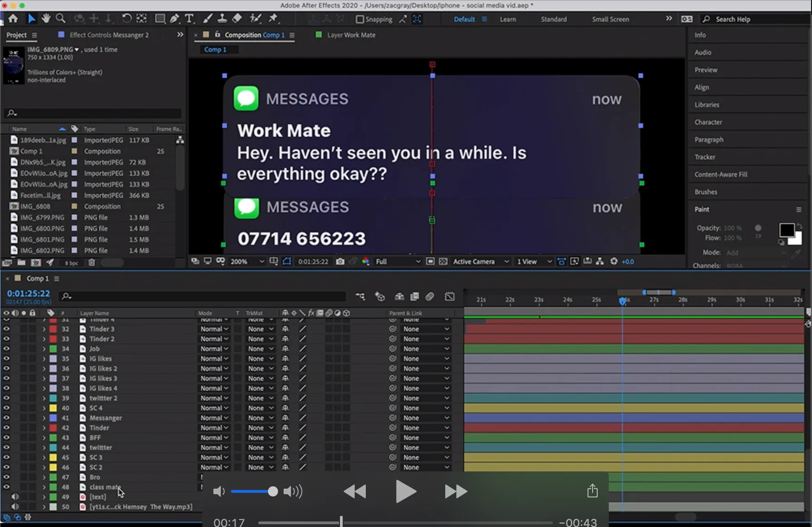The width and height of the screenshot is (812, 527).
Task: Hide the Tinder 3 layer
Action: coord(6,329)
